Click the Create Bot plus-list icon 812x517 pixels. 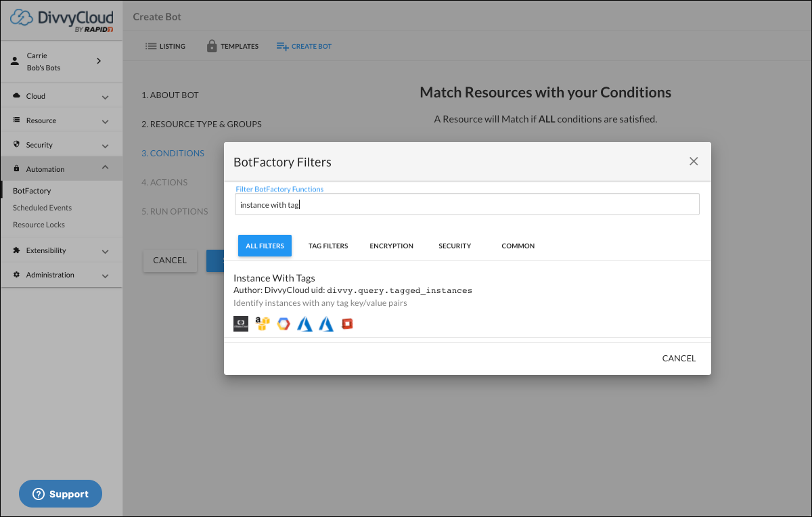282,47
